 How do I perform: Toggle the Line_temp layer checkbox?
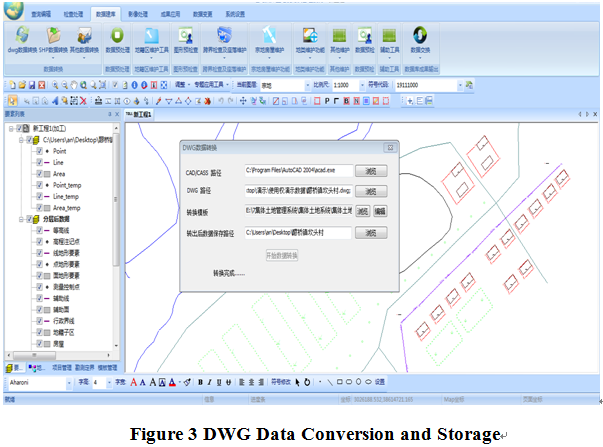(39, 196)
